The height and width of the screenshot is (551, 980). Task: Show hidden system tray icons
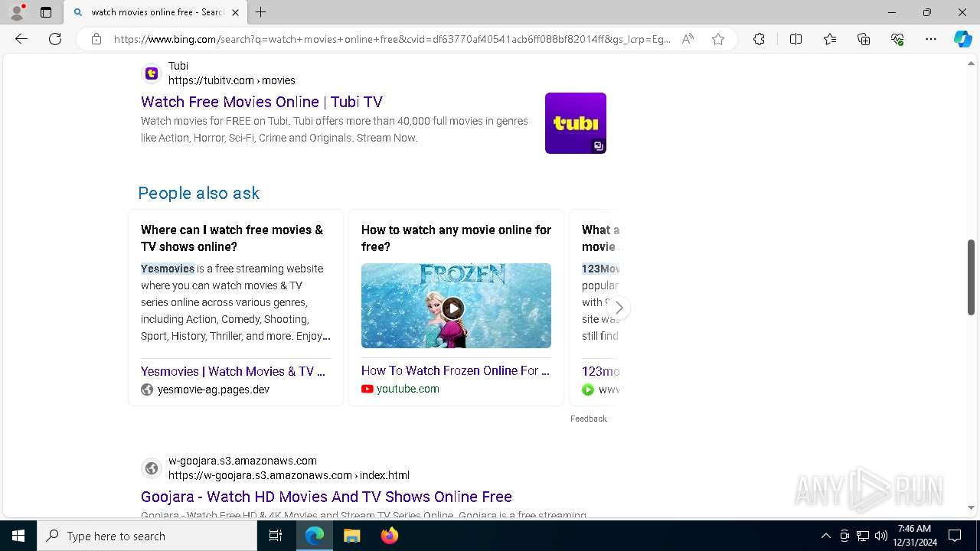(x=825, y=536)
